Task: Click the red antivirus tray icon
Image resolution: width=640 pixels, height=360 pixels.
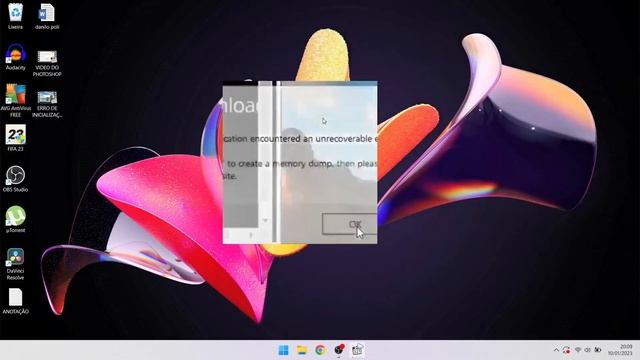Action: point(567,350)
